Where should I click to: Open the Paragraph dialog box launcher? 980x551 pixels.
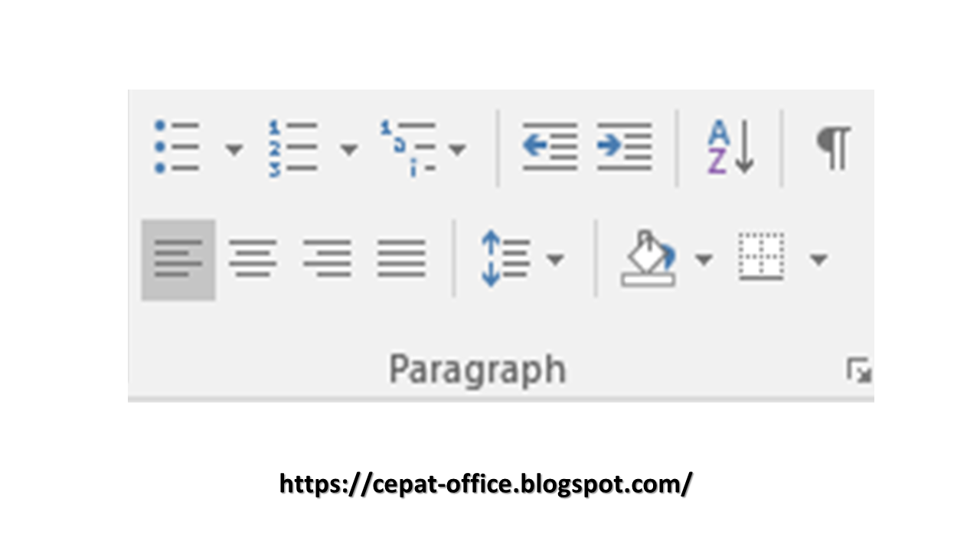point(861,370)
